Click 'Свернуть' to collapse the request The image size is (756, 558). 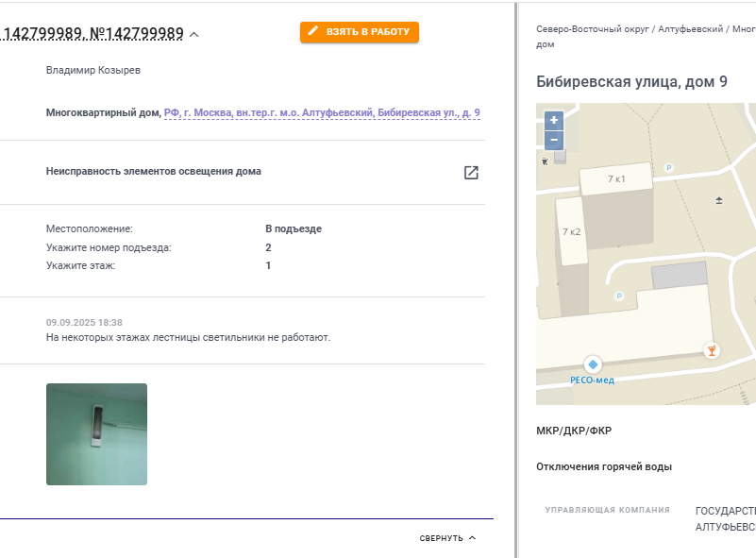click(x=447, y=538)
